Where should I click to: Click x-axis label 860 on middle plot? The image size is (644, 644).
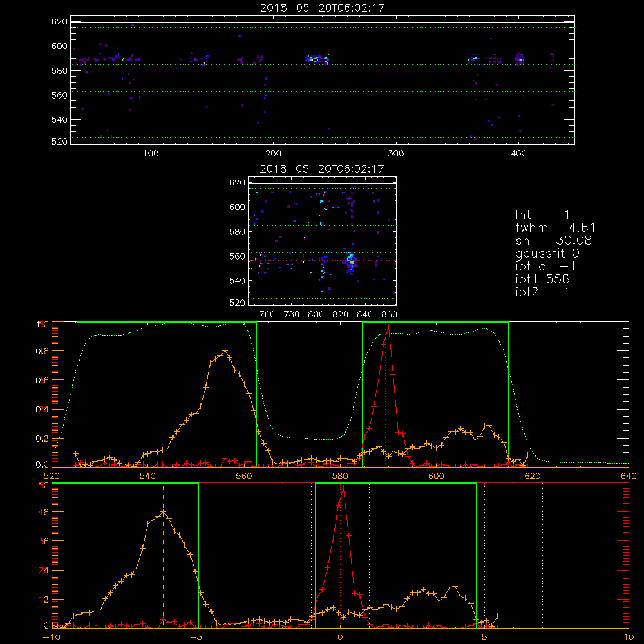[x=390, y=315]
